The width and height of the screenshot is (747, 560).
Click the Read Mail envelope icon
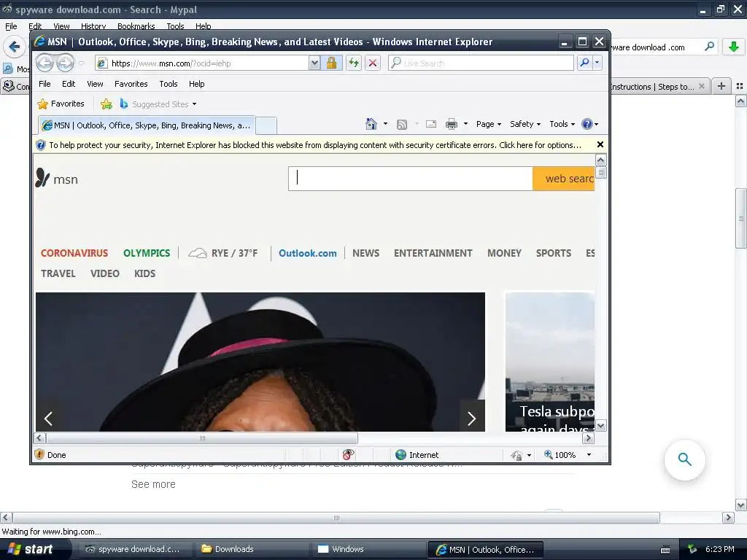click(x=430, y=124)
